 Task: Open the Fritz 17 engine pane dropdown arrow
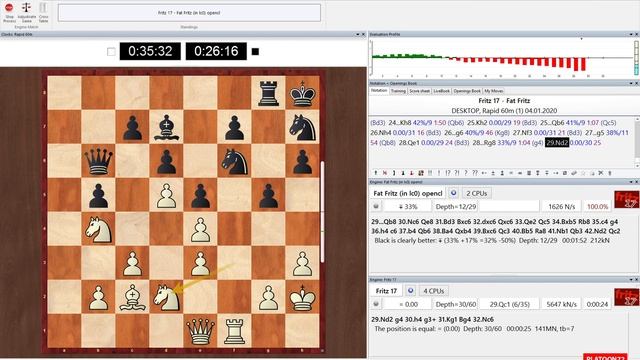631,280
